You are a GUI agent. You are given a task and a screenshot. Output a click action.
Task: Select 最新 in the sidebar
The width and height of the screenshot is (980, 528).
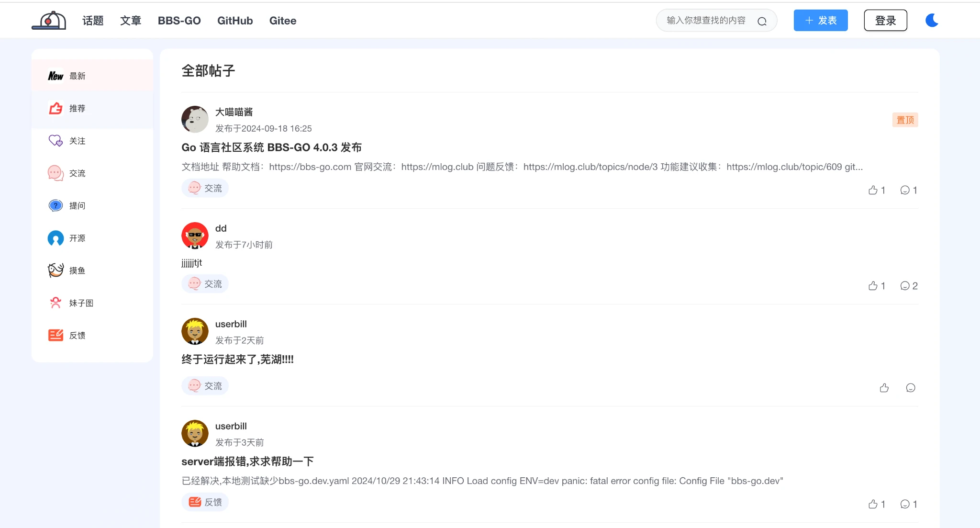pyautogui.click(x=77, y=76)
